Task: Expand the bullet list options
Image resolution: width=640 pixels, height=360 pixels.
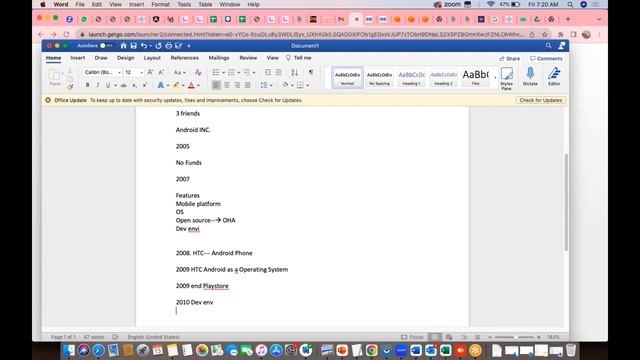Action: pos(224,73)
